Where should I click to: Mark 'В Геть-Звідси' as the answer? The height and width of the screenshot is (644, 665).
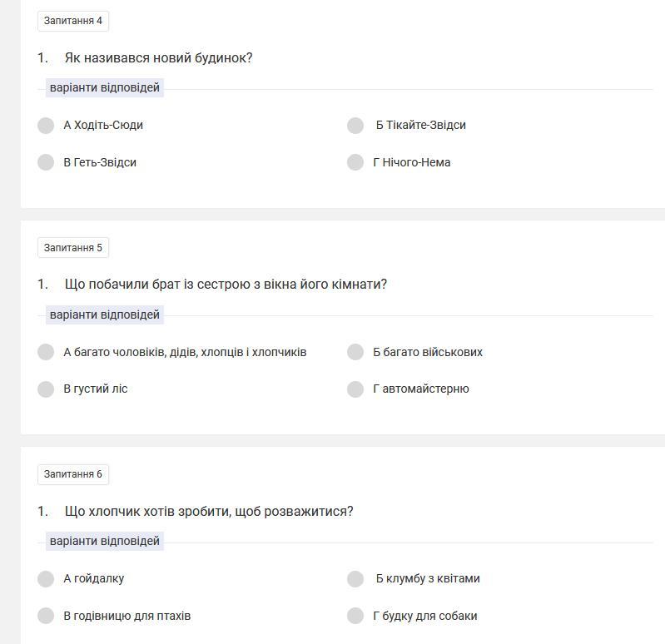(46, 162)
